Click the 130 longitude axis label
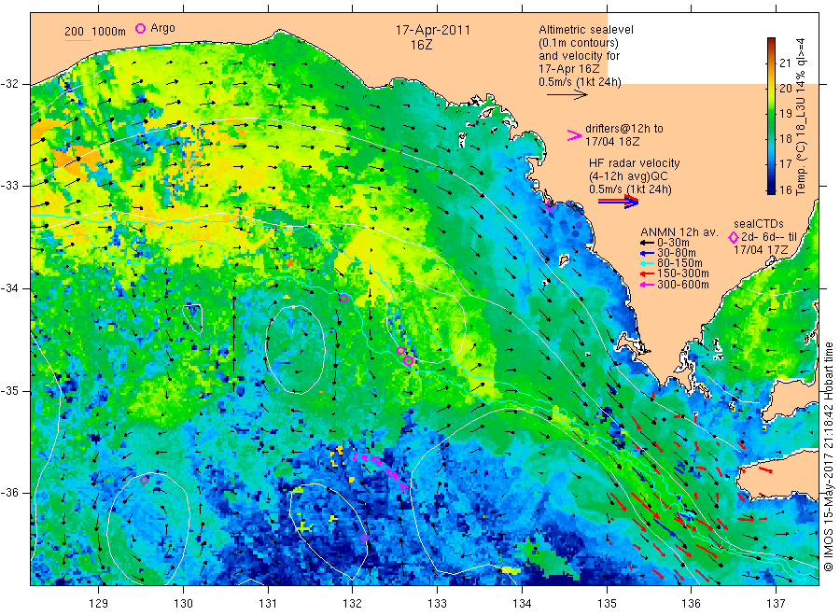Image resolution: width=840 pixels, height=616 pixels. [183, 604]
